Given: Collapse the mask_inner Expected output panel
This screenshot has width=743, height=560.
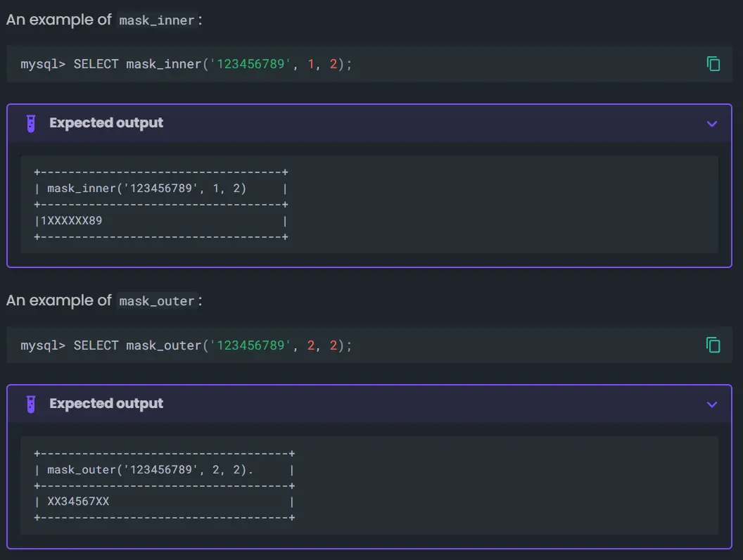Looking at the screenshot, I should pyautogui.click(x=711, y=124).
